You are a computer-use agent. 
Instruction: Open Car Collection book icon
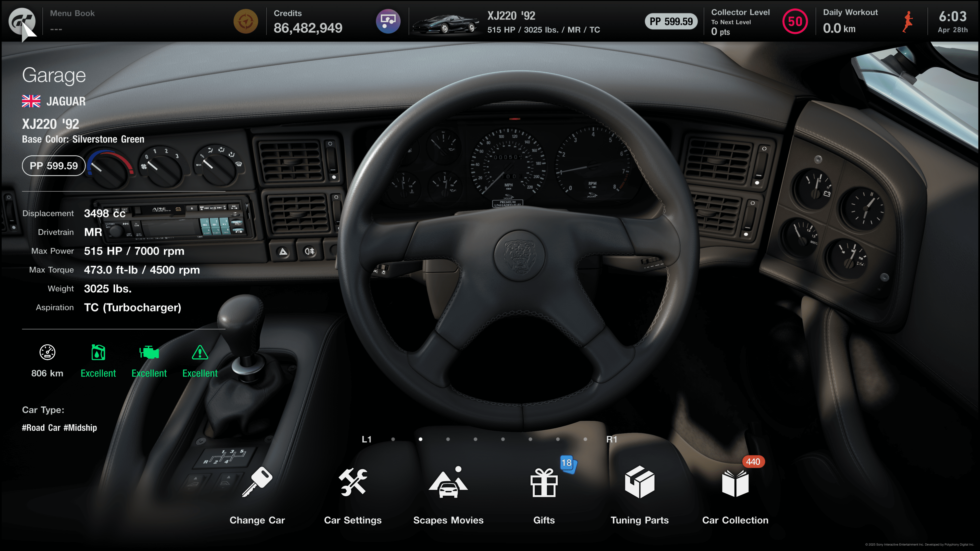(735, 483)
